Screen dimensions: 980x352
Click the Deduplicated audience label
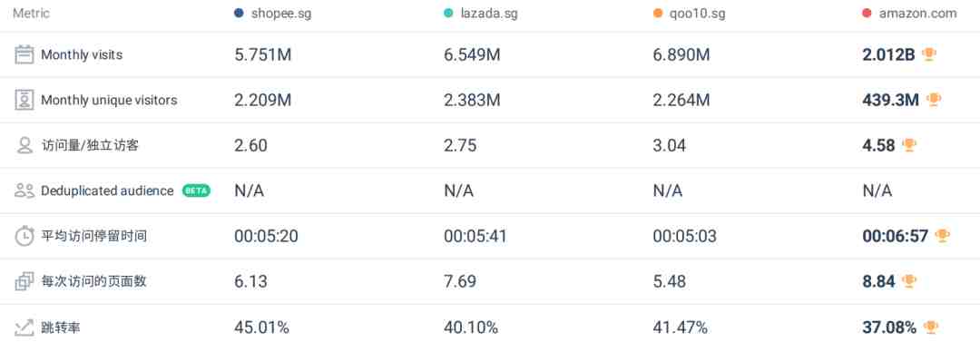point(107,191)
